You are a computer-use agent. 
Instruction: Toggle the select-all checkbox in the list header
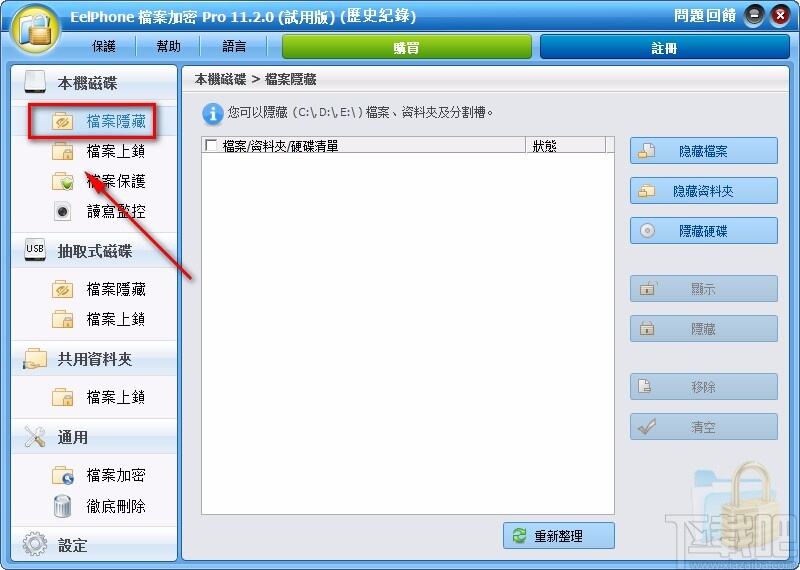(211, 145)
